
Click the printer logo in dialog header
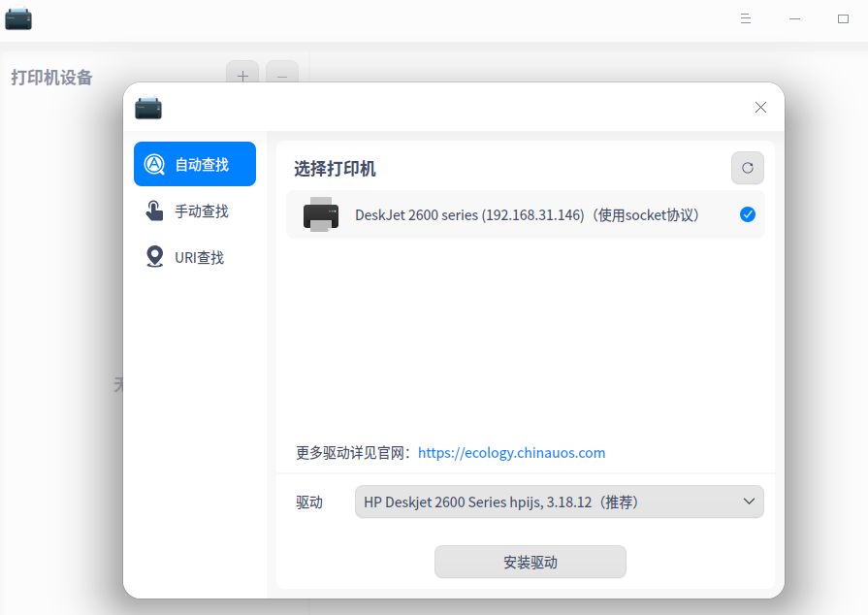click(x=147, y=108)
